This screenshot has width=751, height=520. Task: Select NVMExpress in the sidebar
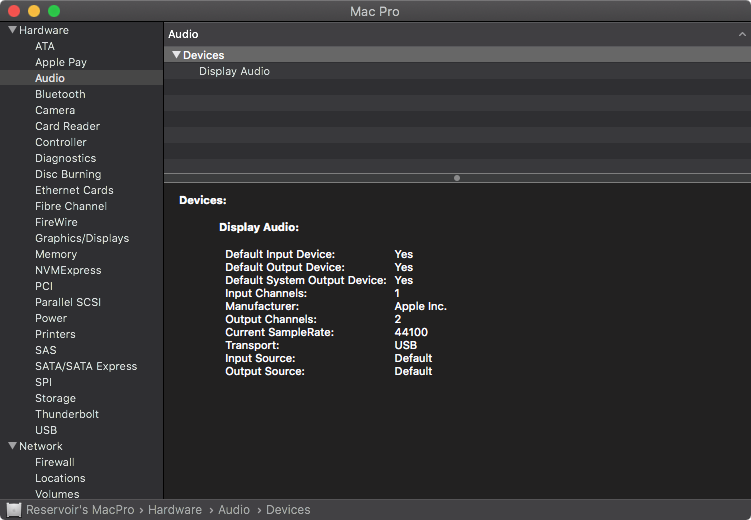pyautogui.click(x=68, y=270)
